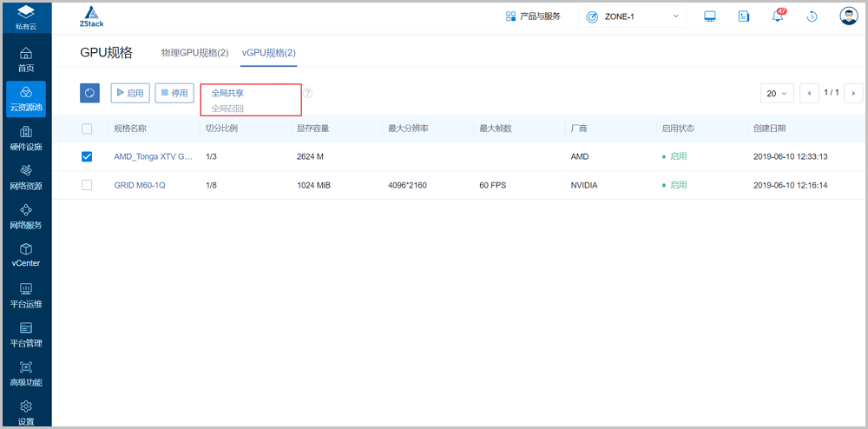Click the 停用 disable button
The width and height of the screenshot is (868, 429).
(x=174, y=93)
